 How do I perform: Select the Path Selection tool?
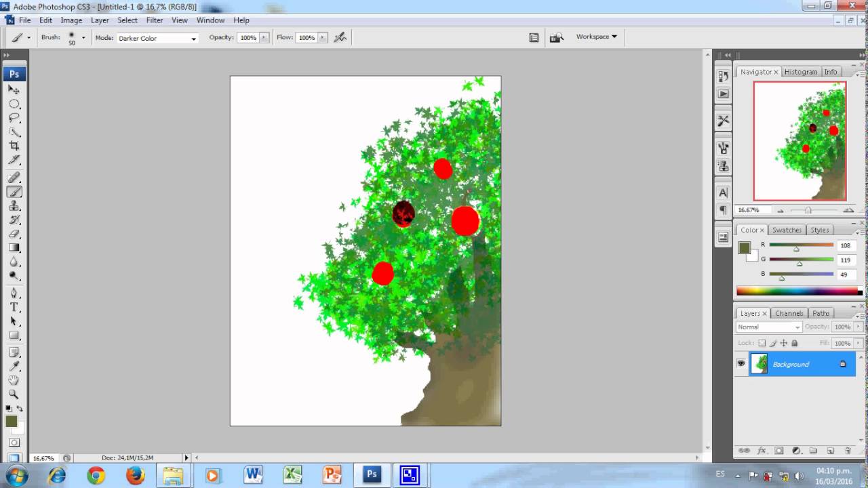click(x=14, y=321)
